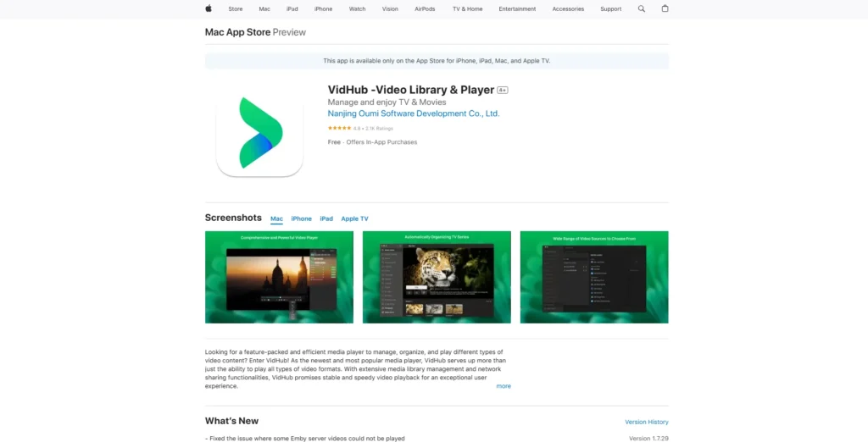The height and width of the screenshot is (442, 868).
Task: Click the VidHub app icon
Action: click(x=259, y=133)
